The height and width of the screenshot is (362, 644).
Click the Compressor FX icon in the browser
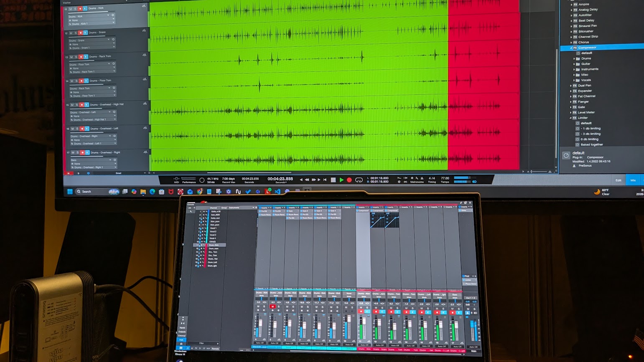pos(575,48)
